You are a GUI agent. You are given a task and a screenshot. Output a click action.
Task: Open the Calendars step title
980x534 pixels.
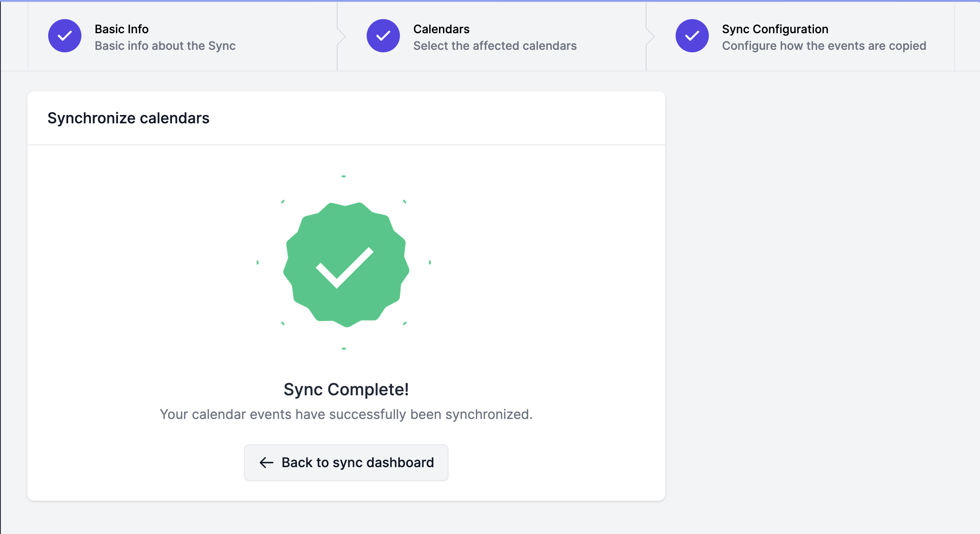(x=441, y=29)
